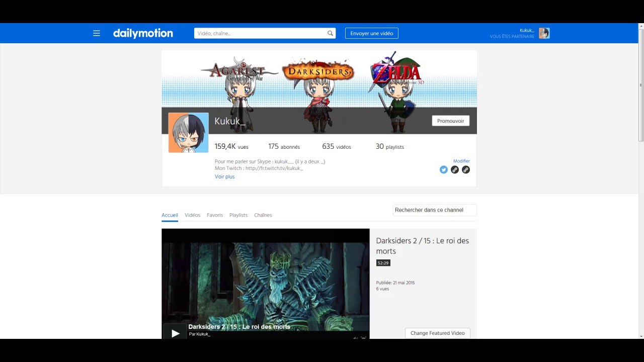Click the Kukuk_ username in the header
This screenshot has height=362, width=644.
527,30
